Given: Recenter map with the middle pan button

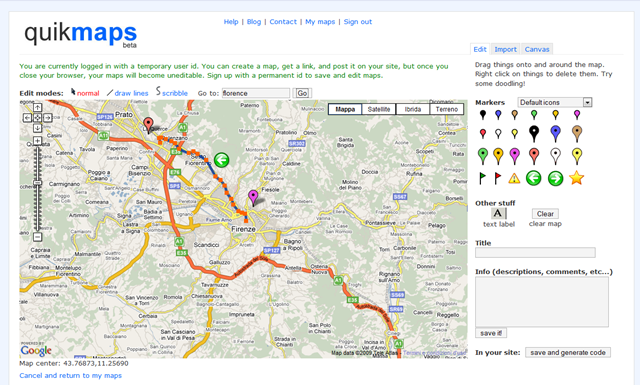Looking at the screenshot, I should pyautogui.click(x=37, y=118).
